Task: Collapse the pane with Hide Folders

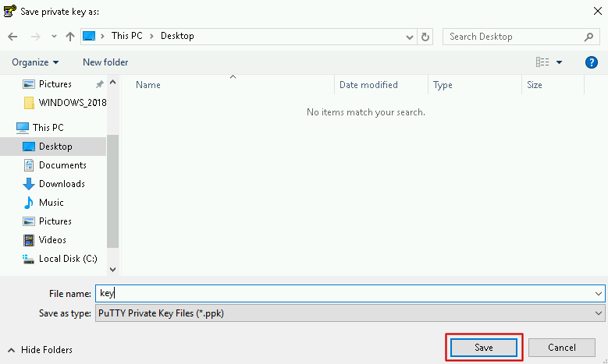Action: 41,350
